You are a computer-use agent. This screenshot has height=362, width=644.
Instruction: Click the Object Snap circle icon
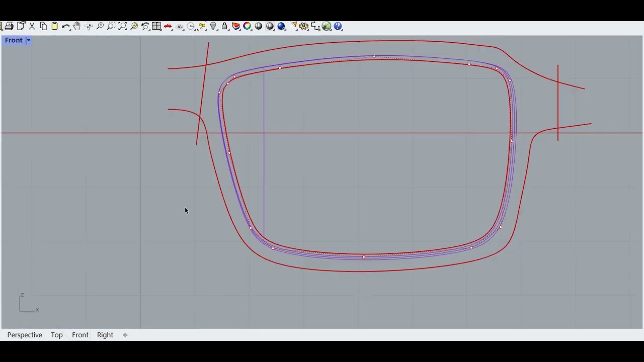click(191, 26)
